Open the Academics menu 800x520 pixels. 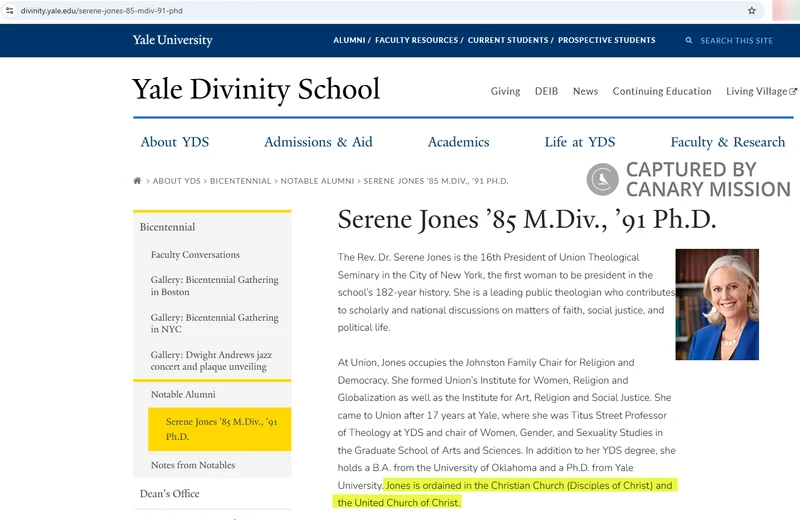[x=458, y=142]
